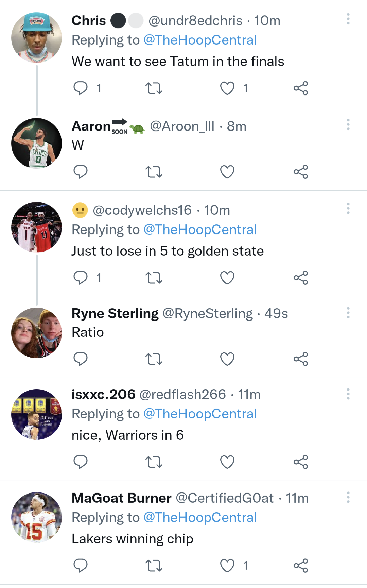This screenshot has height=588, width=367.
Task: Open Ryne Sterling's profile picture
Action: pyautogui.click(x=37, y=333)
